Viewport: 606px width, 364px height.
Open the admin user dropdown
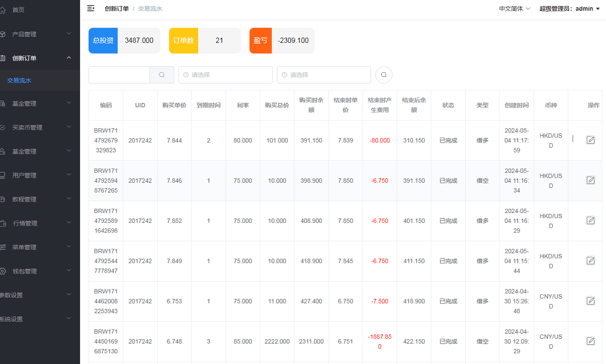tap(569, 8)
